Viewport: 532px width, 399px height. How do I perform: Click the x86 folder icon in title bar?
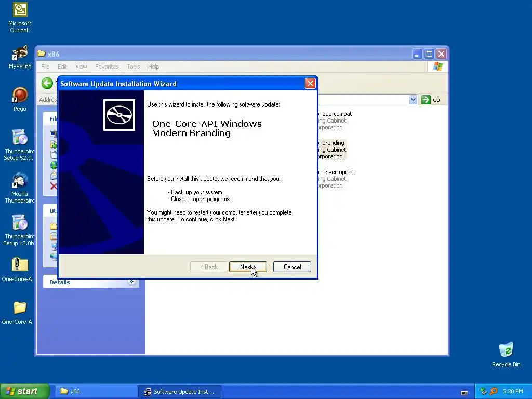[x=42, y=54]
